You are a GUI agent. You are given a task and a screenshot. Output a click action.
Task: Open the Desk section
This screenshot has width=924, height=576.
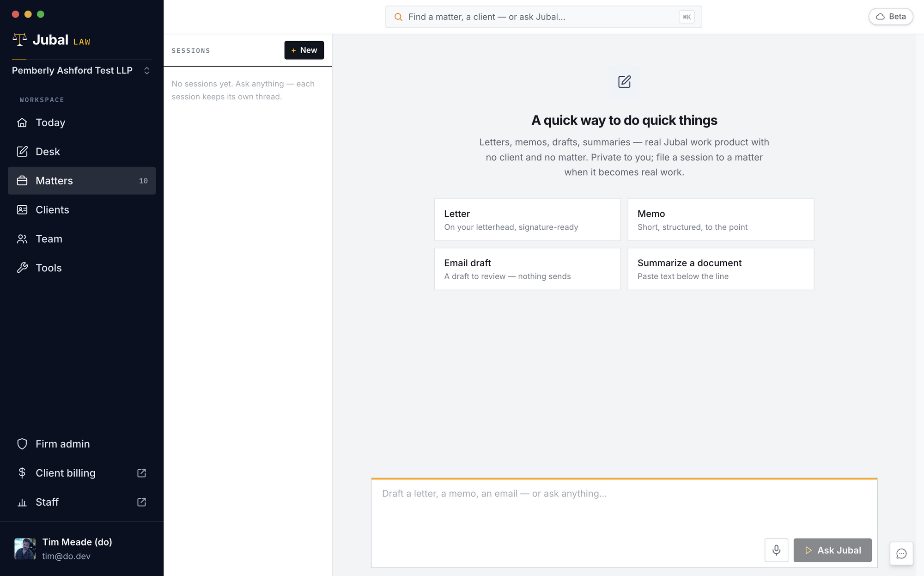pyautogui.click(x=82, y=152)
